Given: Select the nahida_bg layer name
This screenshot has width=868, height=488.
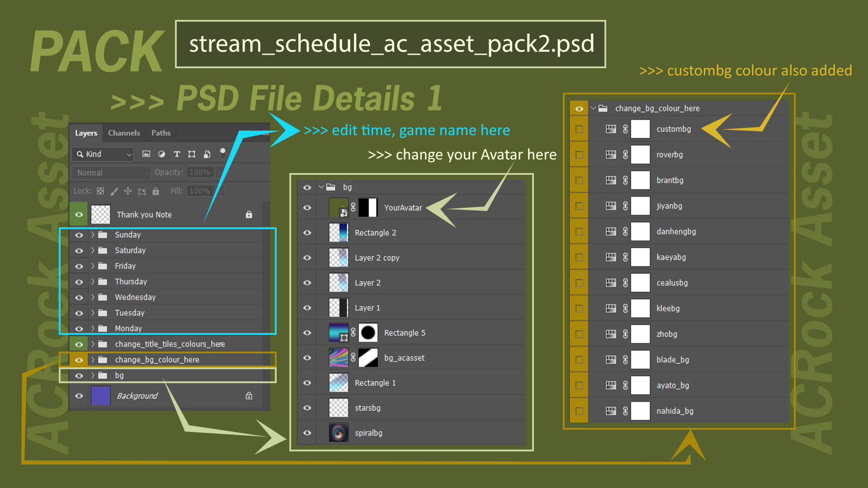Looking at the screenshot, I should pos(675,411).
